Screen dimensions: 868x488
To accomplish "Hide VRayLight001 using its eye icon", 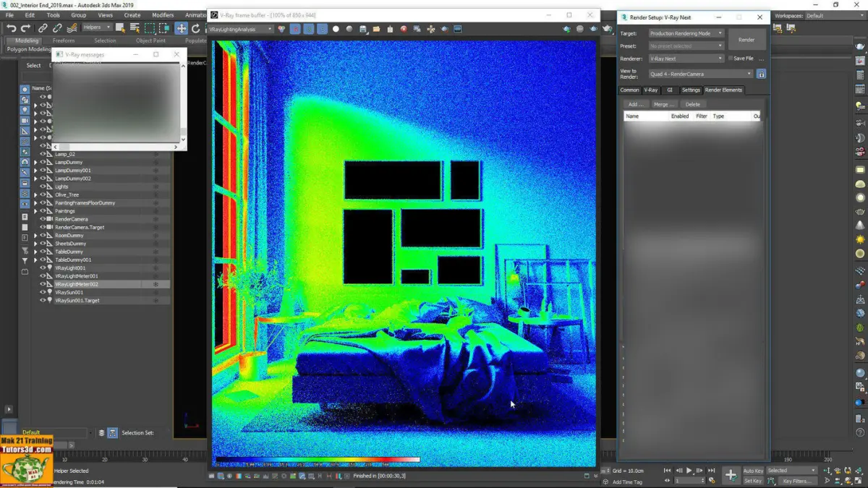I will (43, 268).
